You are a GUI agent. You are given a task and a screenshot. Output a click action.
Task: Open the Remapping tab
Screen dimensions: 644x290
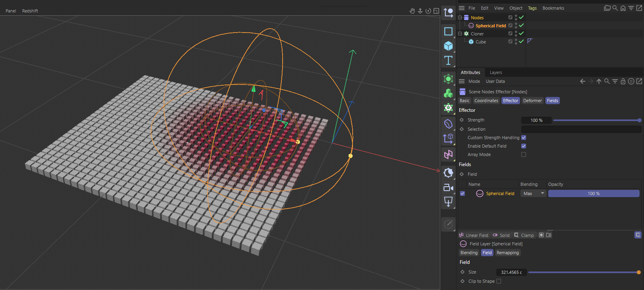coord(508,253)
